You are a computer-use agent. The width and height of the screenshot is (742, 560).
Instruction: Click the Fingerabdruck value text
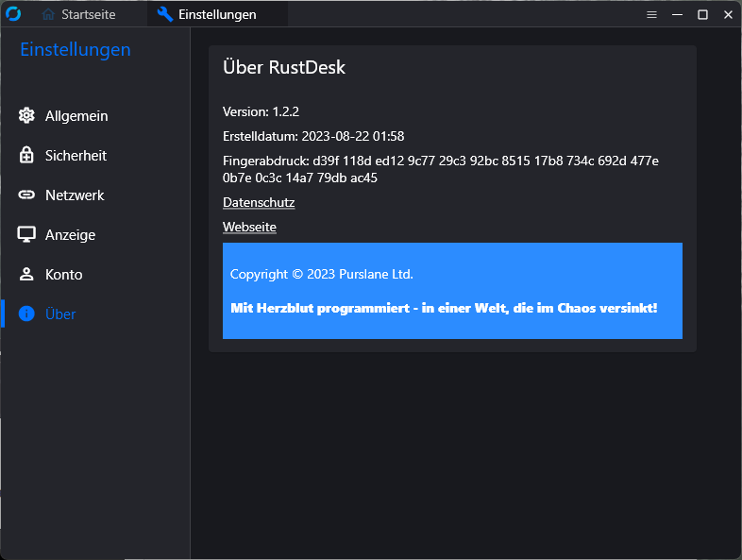441,169
